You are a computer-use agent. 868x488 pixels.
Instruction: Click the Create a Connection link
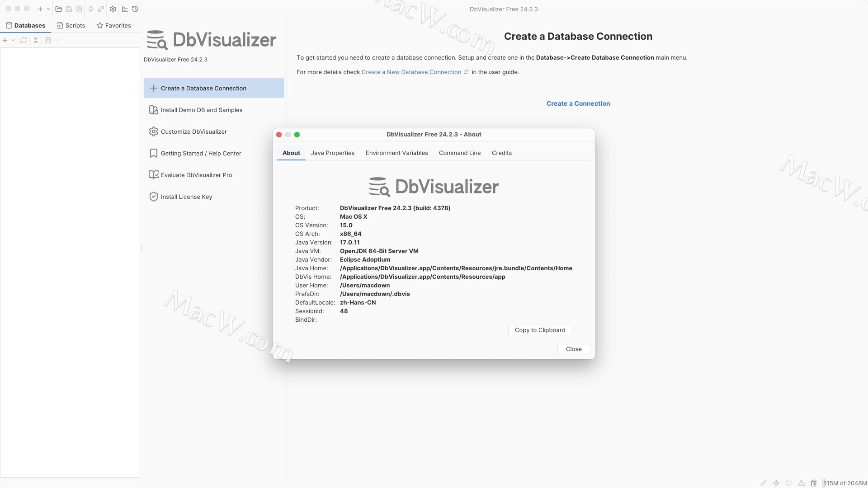(x=578, y=103)
